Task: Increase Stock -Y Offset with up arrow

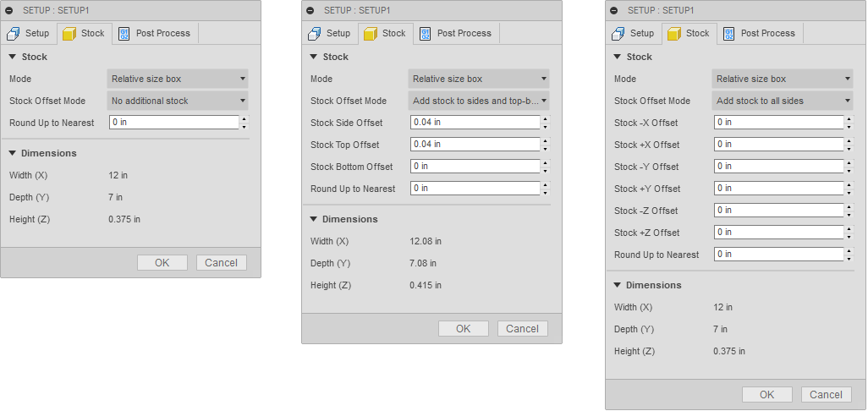Action: click(x=849, y=162)
